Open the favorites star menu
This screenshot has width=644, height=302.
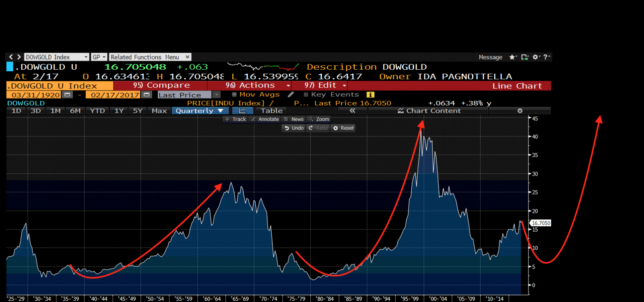pos(512,57)
